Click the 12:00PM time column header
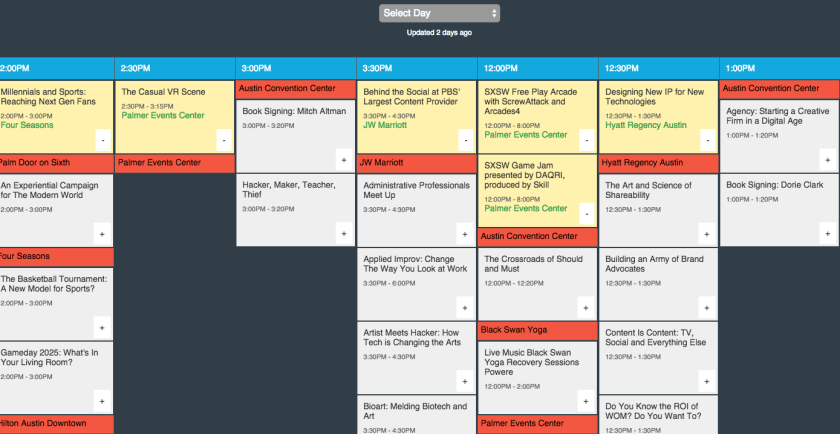The width and height of the screenshot is (840, 434). (538, 69)
